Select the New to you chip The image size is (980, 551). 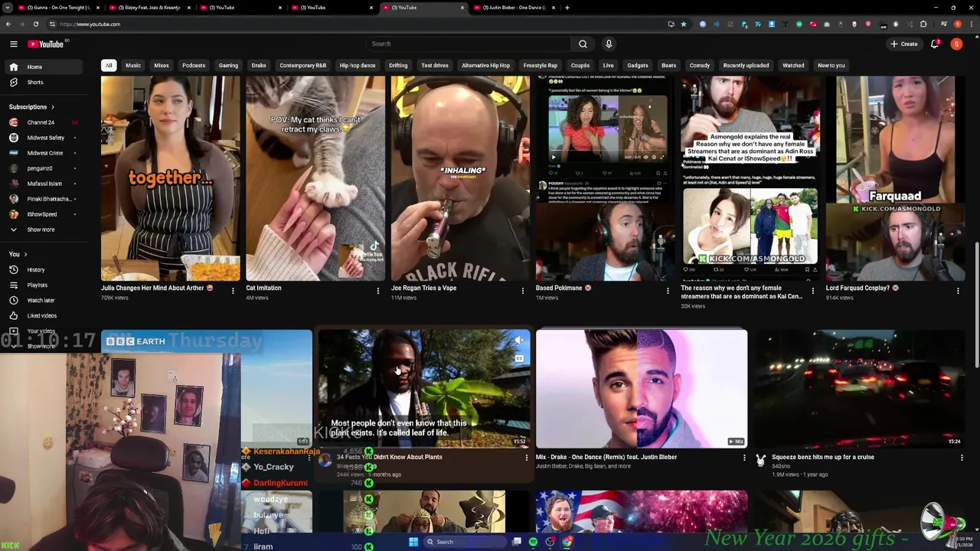click(x=831, y=65)
